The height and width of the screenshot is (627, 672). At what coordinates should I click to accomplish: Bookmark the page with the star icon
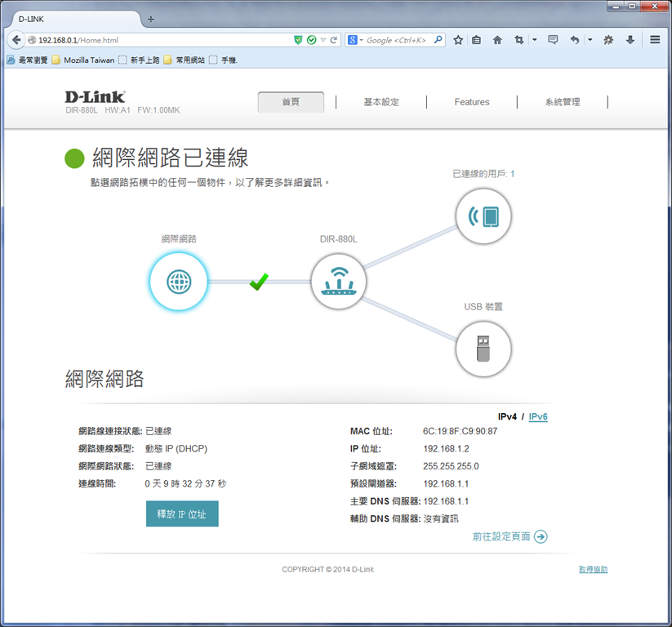point(458,40)
